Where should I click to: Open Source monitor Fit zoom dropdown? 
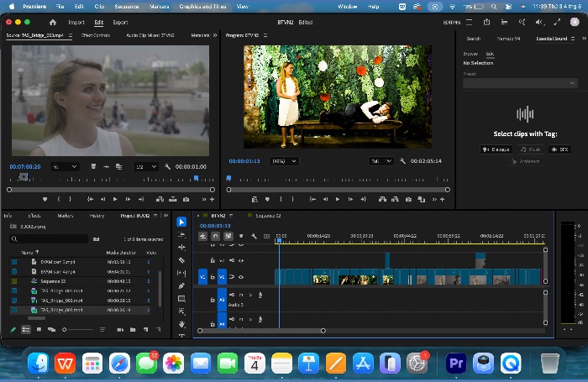tap(65, 166)
